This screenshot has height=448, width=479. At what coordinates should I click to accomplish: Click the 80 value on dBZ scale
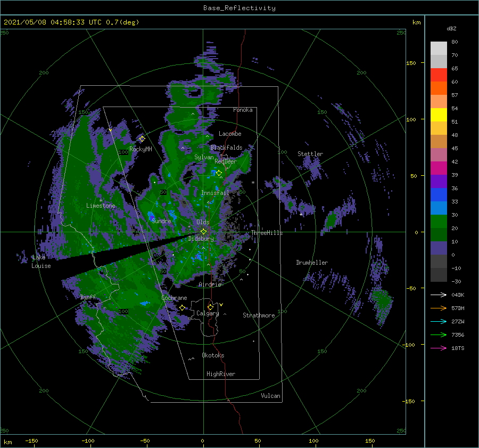455,42
